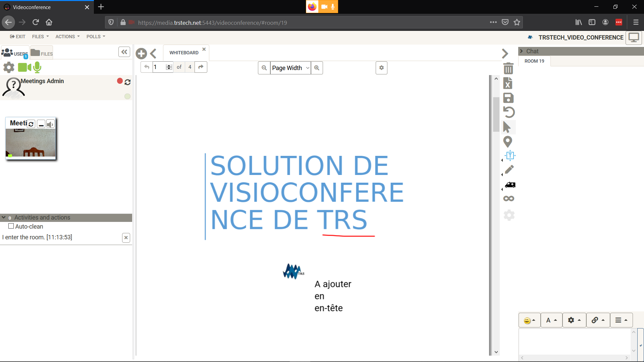Select the ROOM 19 chat tab
The height and width of the screenshot is (362, 644).
tap(534, 61)
